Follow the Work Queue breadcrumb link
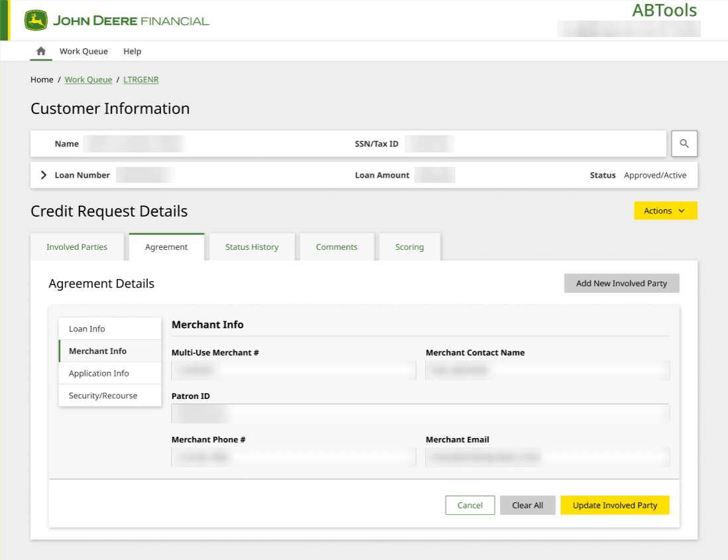 pyautogui.click(x=88, y=80)
